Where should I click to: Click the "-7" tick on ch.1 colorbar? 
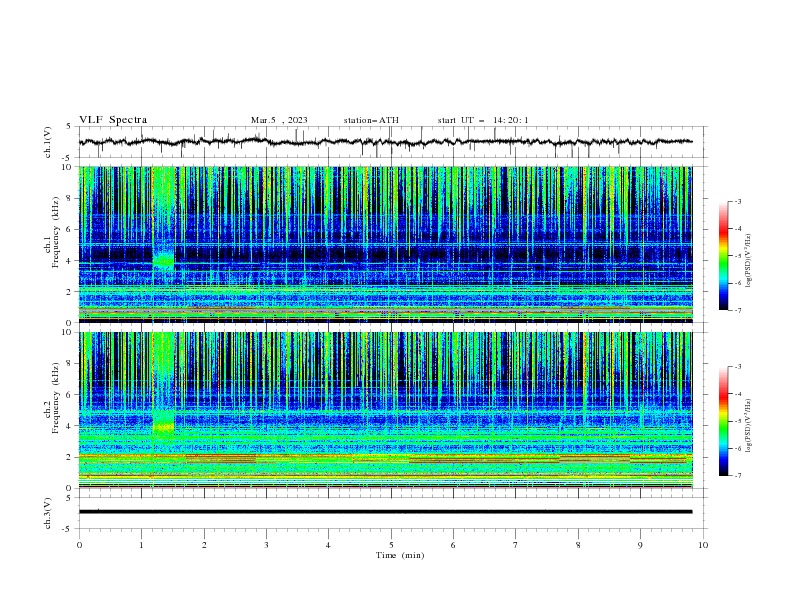tap(738, 310)
